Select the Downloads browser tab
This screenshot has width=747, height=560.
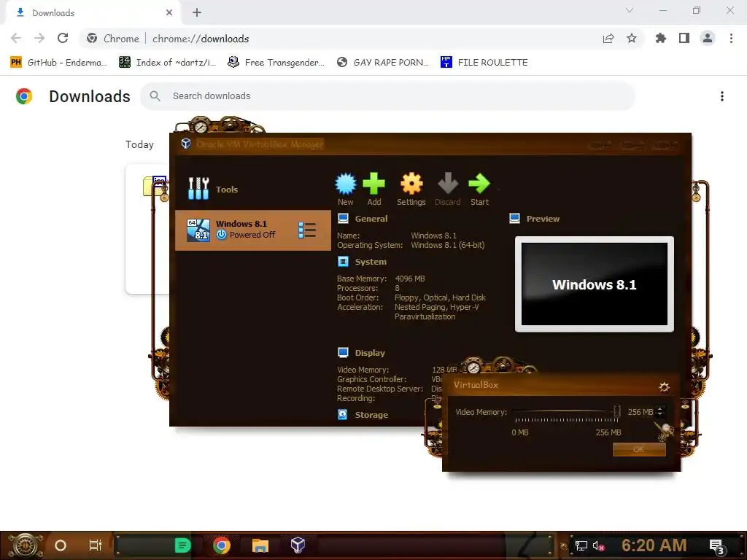pos(93,13)
